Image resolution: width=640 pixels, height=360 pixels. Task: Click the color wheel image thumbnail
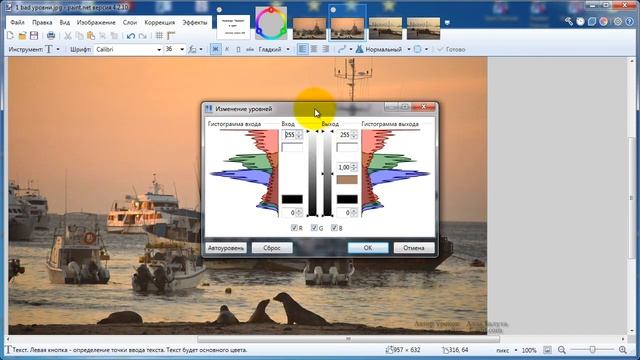pos(271,23)
